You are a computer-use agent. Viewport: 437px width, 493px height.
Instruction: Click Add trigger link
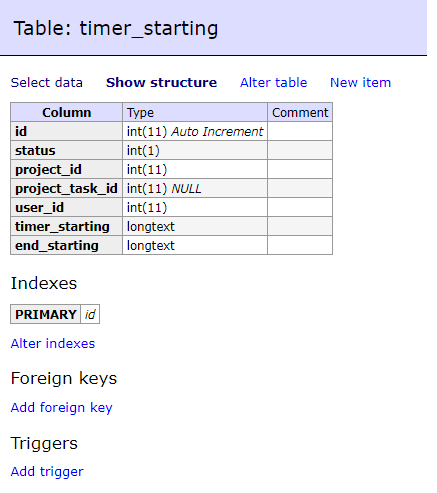(47, 471)
